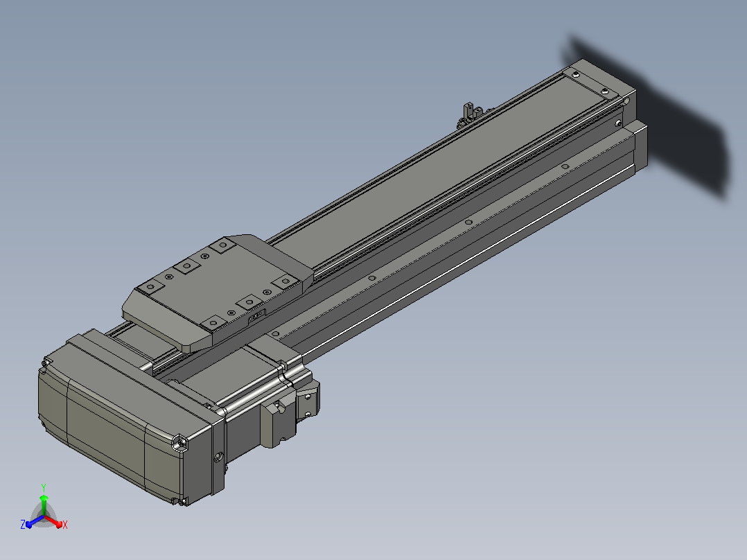Click the blue Z axis arrow of the triad
This screenshot has width=747, height=560.
(x=35, y=521)
